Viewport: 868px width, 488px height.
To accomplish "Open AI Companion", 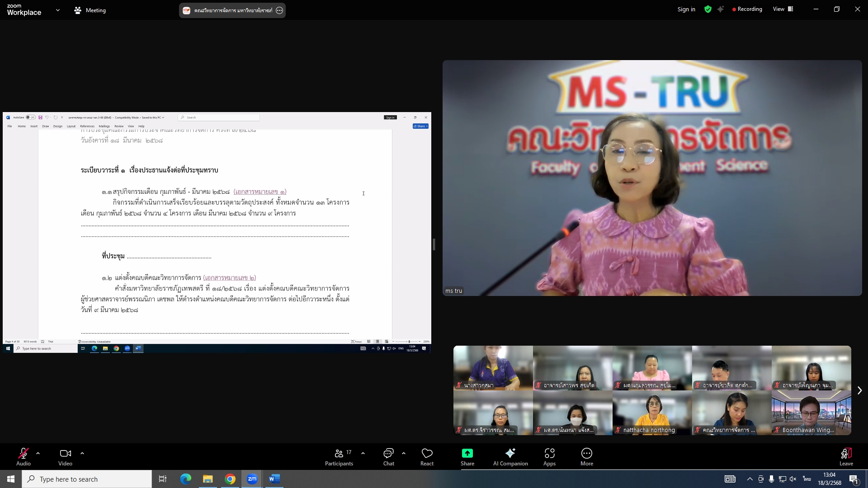I will point(510,457).
